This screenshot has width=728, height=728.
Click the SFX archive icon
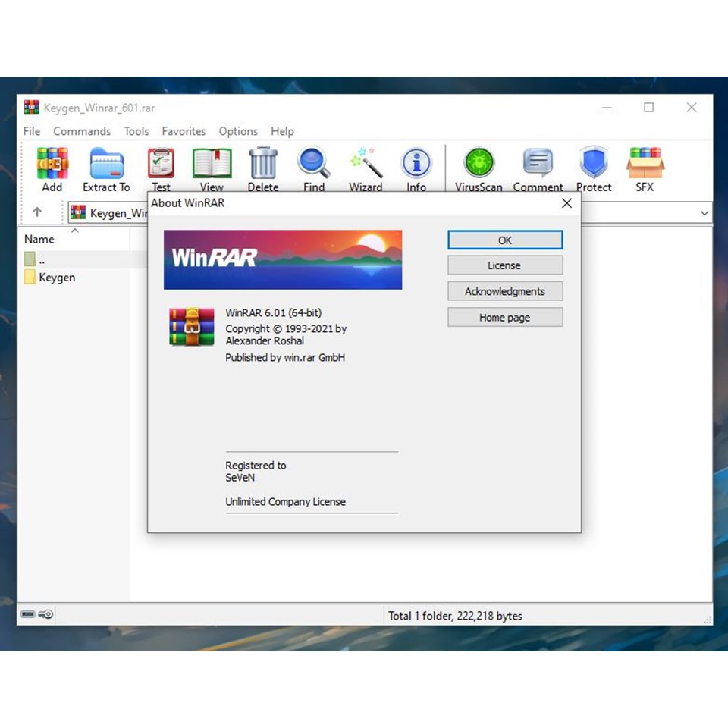tap(645, 164)
